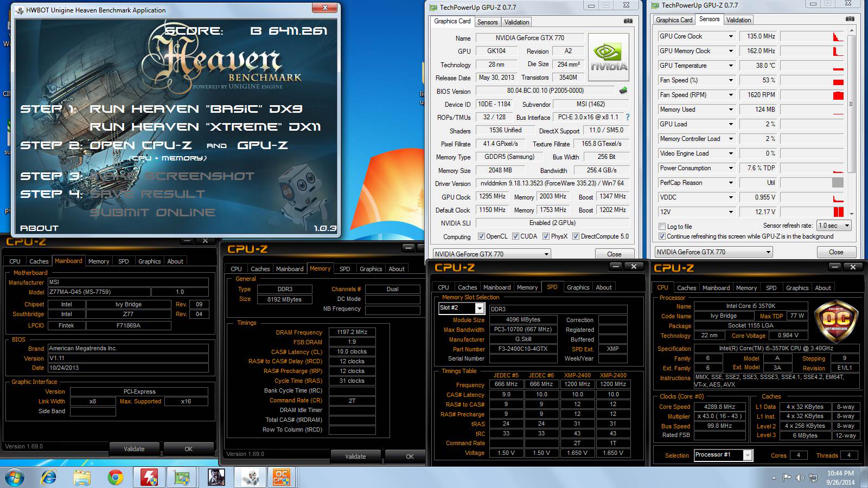This screenshot has width=868, height=488.
Task: Click the GPU Core Clock sensor graph
Action: (812, 36)
